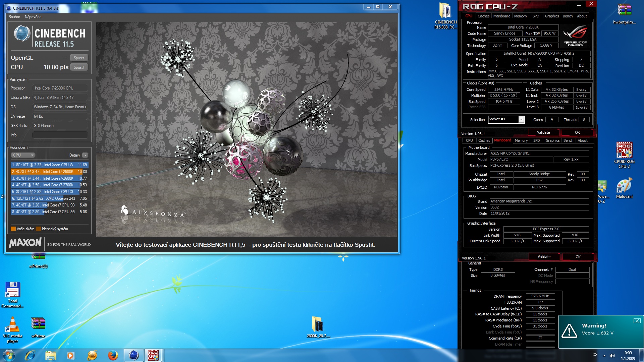Screen dimensions: 644x362
Task: Open the Windows Start menu
Action: [x=9, y=355]
